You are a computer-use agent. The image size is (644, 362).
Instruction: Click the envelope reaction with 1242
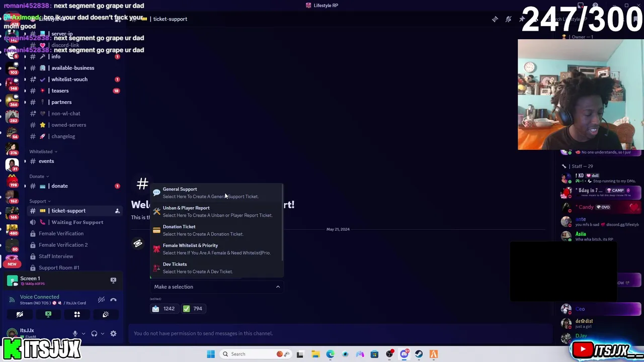pos(164,309)
